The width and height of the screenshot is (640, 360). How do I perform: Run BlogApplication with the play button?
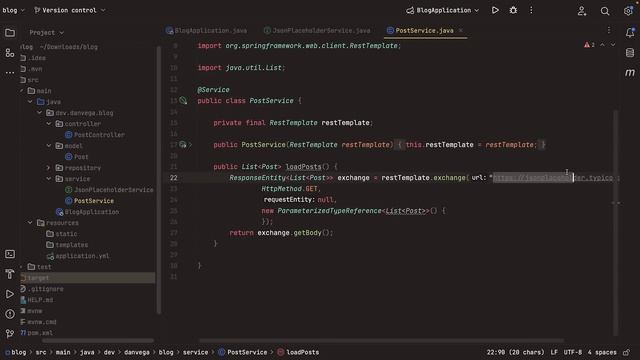point(495,10)
